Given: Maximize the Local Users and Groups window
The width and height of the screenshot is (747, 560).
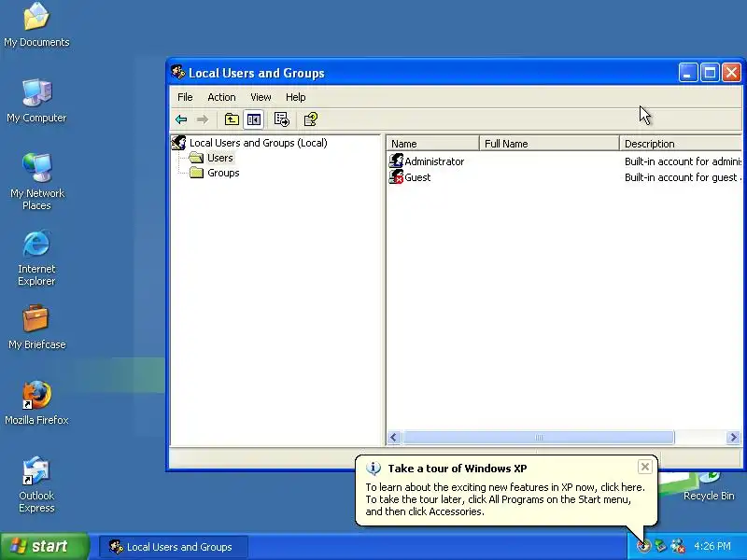Looking at the screenshot, I should (710, 73).
